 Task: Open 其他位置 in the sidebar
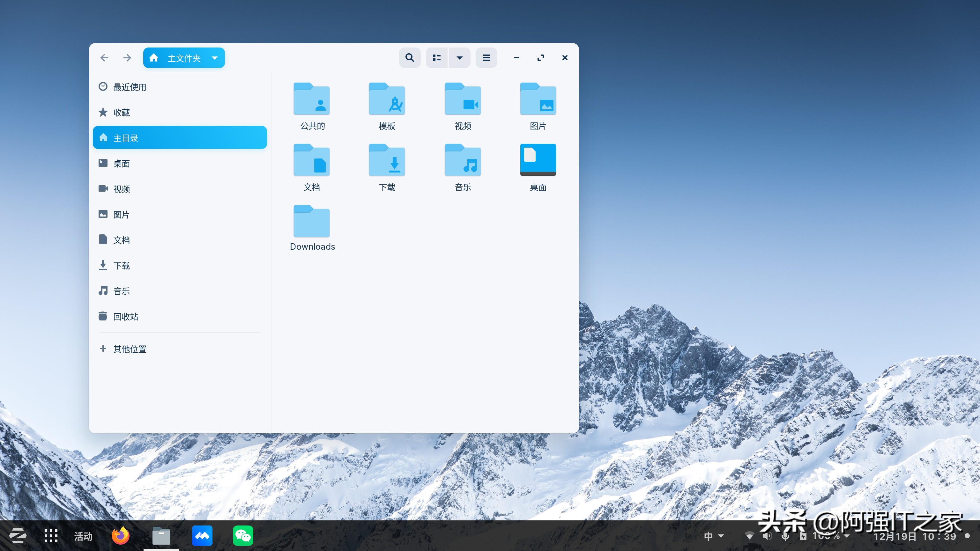(129, 349)
